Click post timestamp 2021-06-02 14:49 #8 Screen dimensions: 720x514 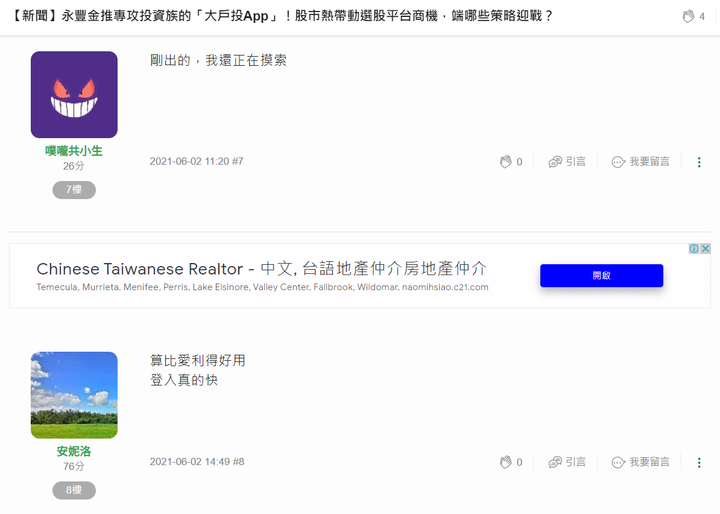[197, 462]
